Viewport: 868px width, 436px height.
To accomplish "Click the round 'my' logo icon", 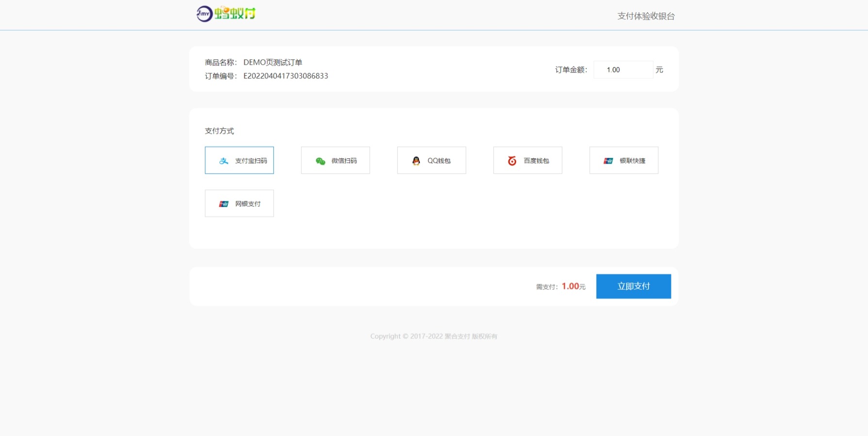I will click(204, 14).
